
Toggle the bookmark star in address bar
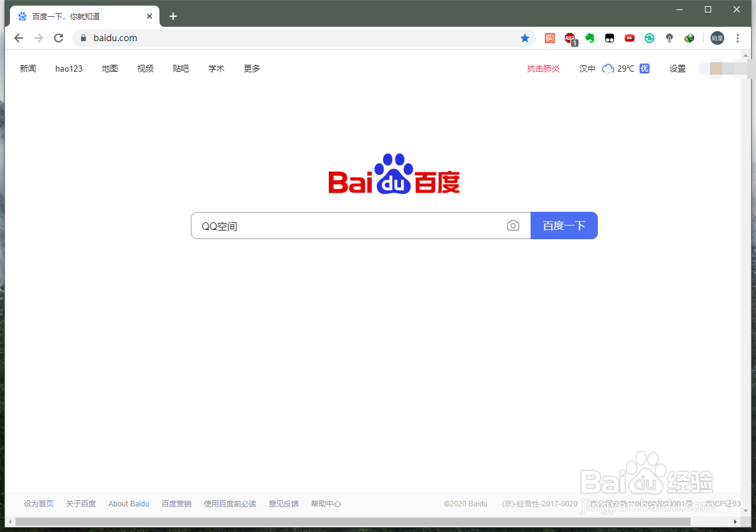(x=525, y=38)
